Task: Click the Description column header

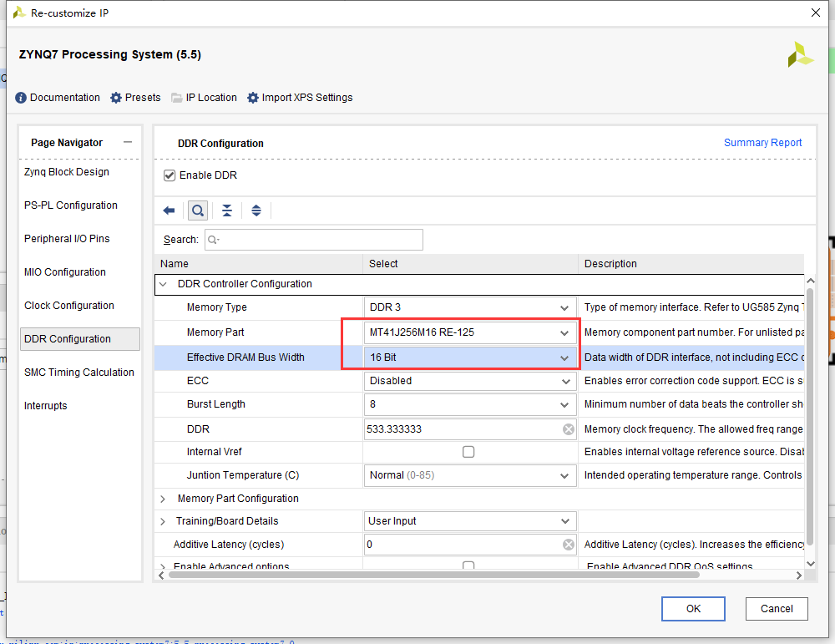Action: tap(691, 264)
